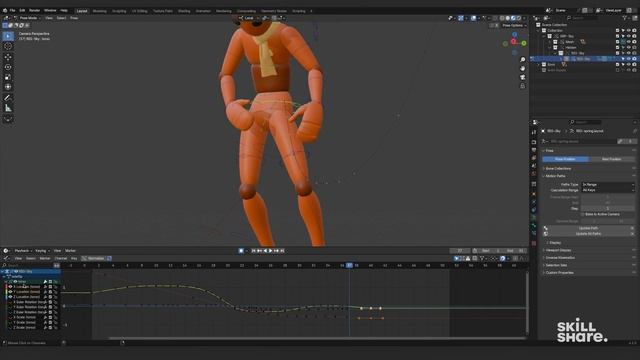Activate the Annotate tool
640x360 pixels.
(8, 98)
